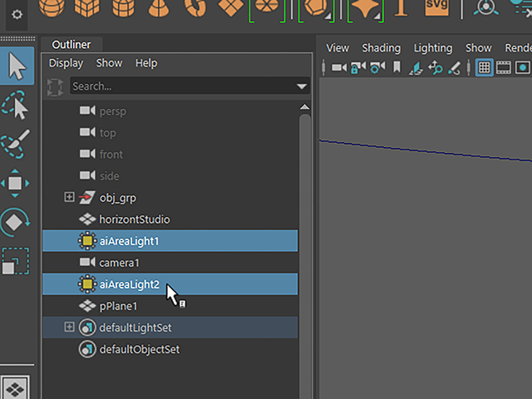Select front camera in Outliner
The height and width of the screenshot is (399, 532).
point(170,155)
